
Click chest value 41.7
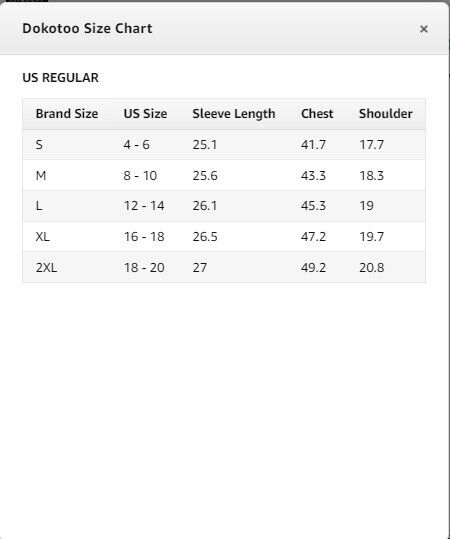tap(314, 144)
